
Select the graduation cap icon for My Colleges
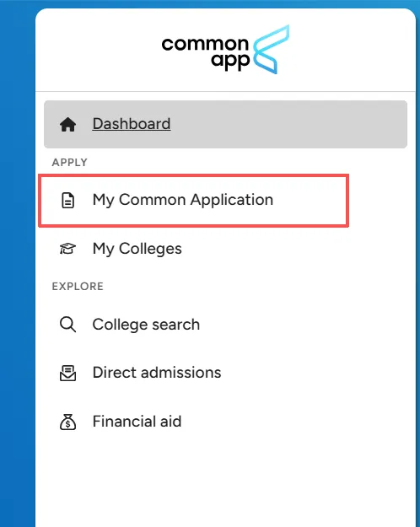67,249
